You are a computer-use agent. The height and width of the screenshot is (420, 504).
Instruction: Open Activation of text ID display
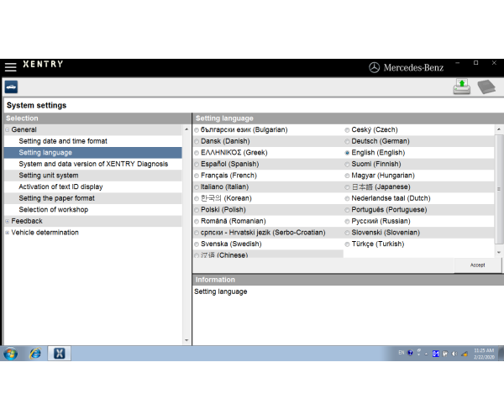point(60,186)
